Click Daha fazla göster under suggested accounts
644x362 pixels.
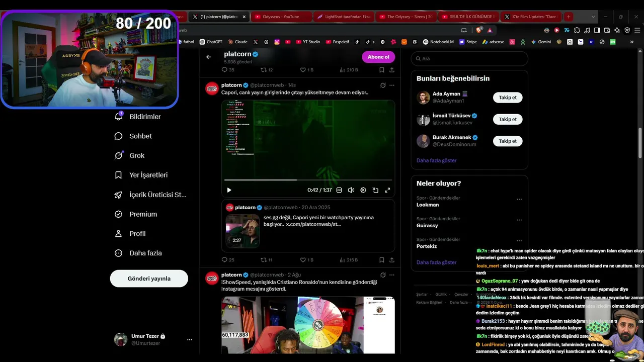click(x=437, y=160)
